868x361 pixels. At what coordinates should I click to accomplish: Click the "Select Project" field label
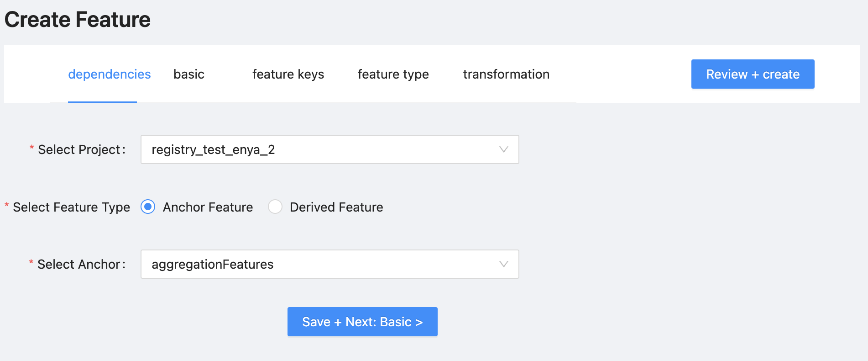79,150
